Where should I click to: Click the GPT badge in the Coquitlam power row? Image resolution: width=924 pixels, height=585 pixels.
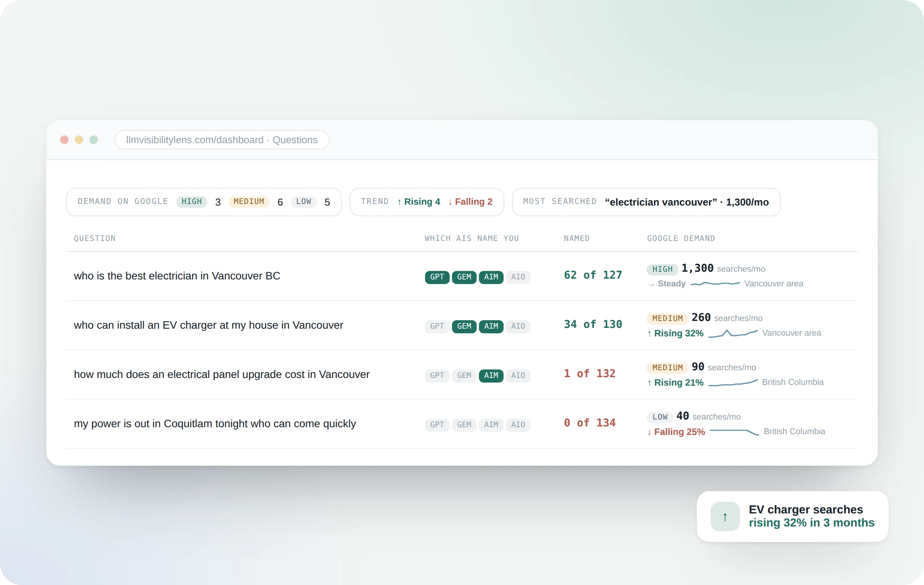[437, 425]
